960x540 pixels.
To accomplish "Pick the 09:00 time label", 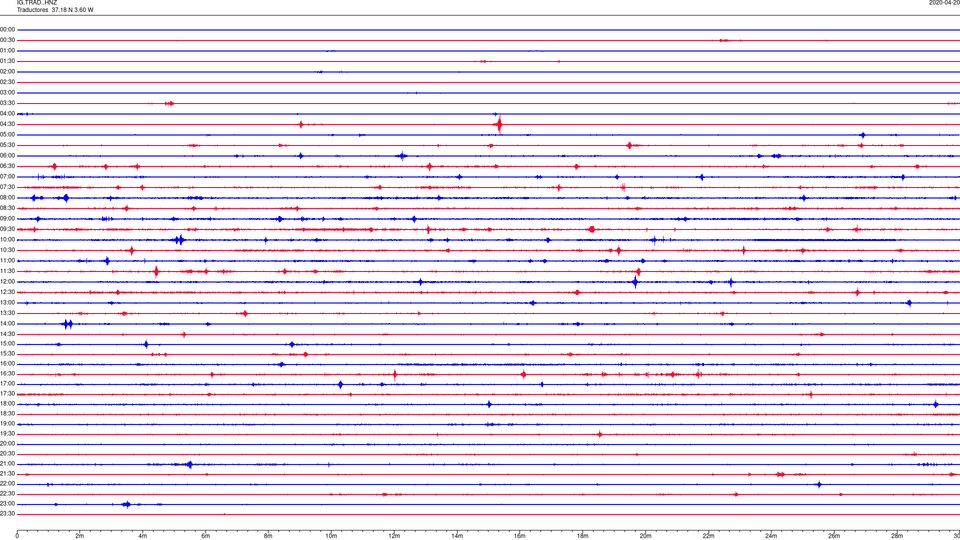I will pos(8,219).
